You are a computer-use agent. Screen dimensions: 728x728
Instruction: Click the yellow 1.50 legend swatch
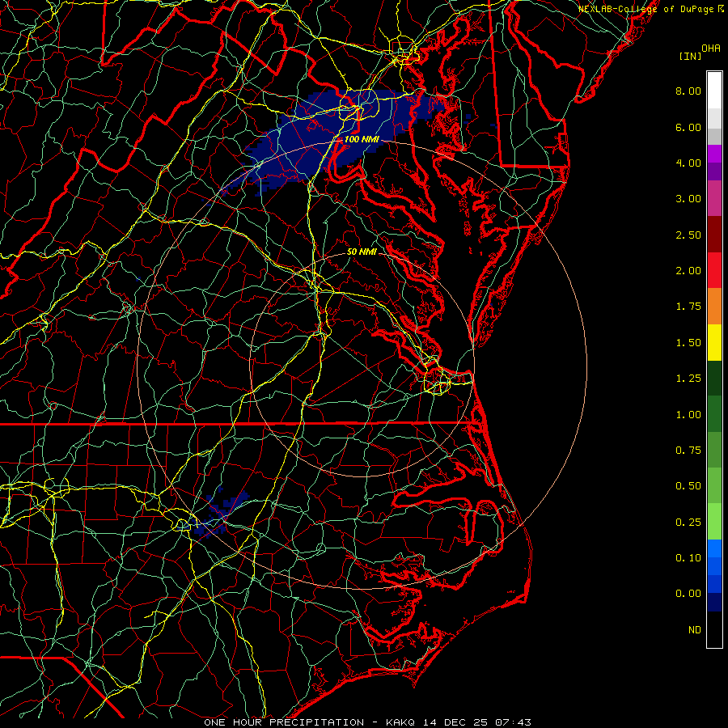[x=714, y=342]
